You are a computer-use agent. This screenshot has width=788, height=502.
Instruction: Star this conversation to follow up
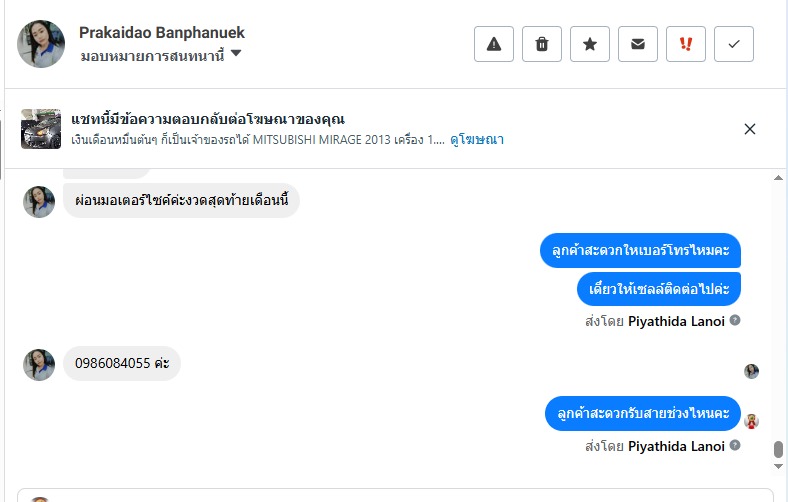(x=590, y=44)
